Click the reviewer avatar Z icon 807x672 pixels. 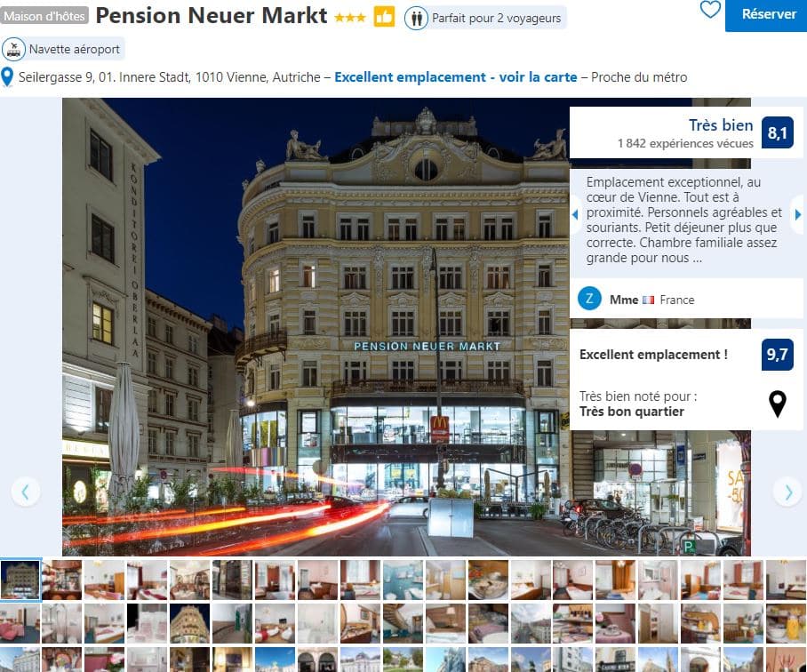(589, 299)
